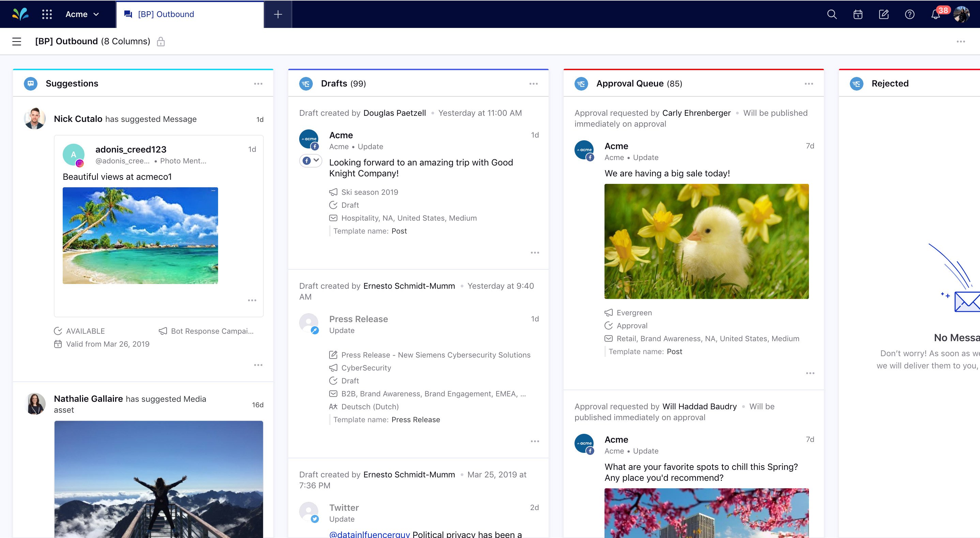Screen dimensions: 980x538
Task: Switch to the [BP] Outbound tab
Action: tap(166, 14)
